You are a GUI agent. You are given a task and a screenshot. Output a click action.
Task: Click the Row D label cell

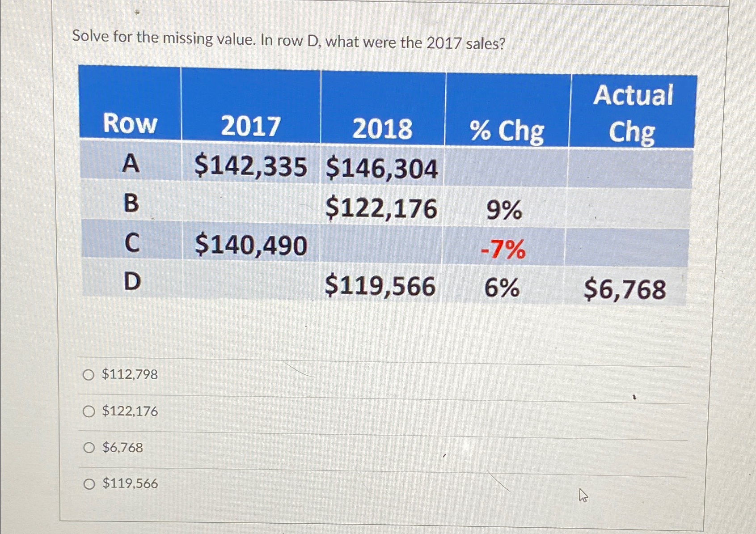[x=131, y=282]
